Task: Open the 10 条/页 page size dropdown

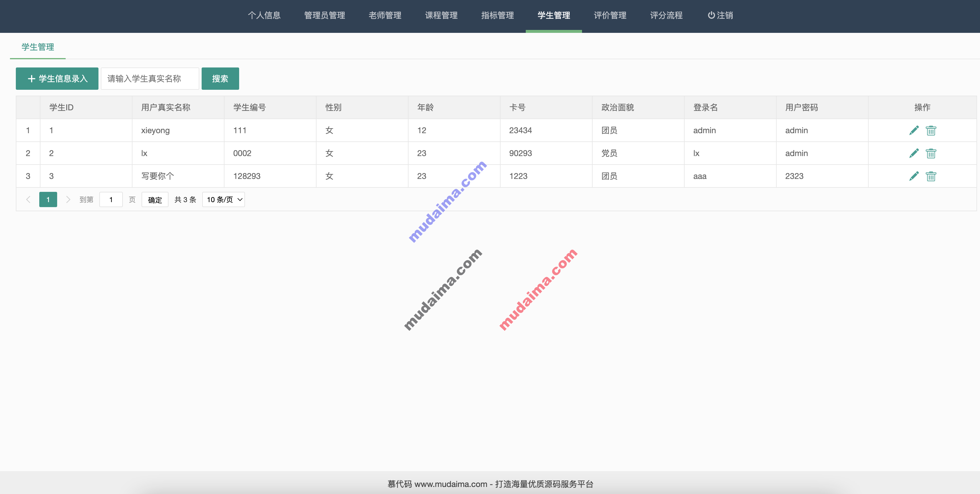Action: click(224, 199)
